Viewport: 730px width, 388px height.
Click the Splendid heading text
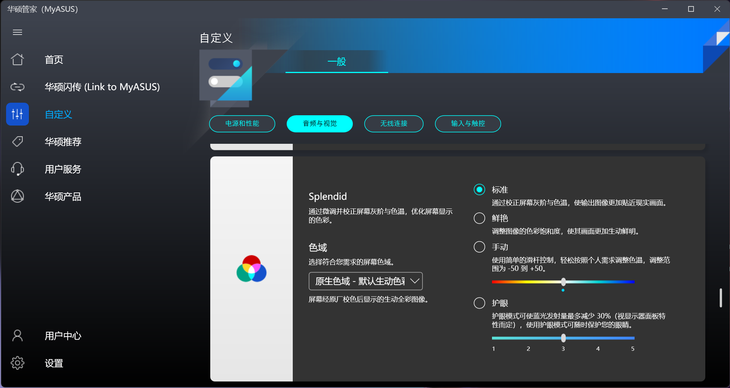click(328, 197)
